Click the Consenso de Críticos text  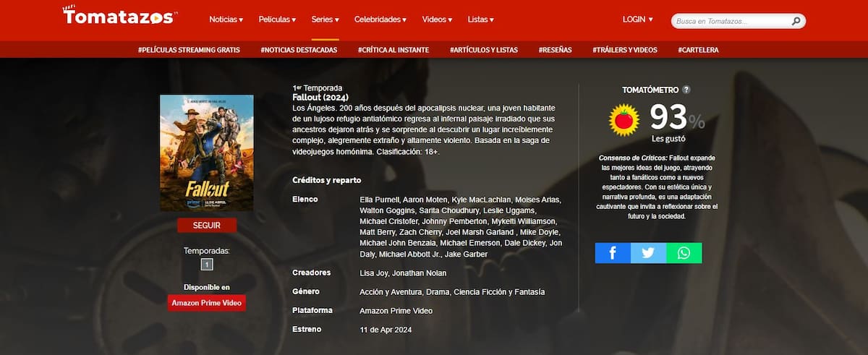coord(658,187)
